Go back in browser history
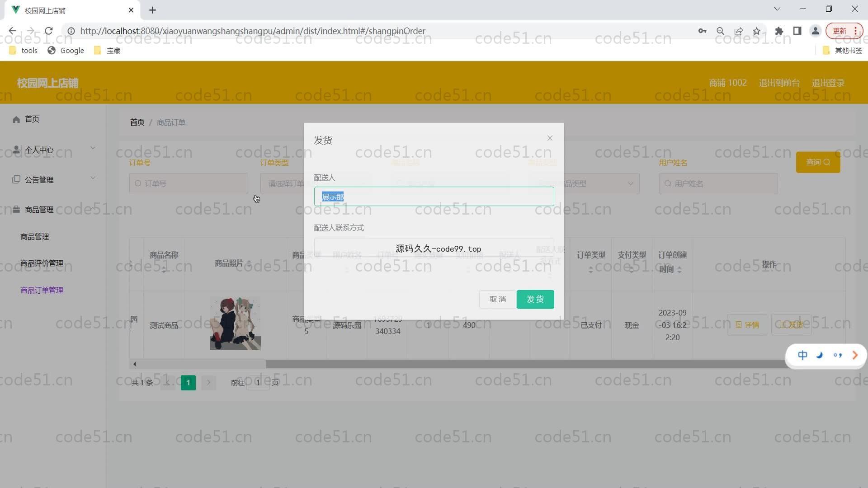 [12, 31]
